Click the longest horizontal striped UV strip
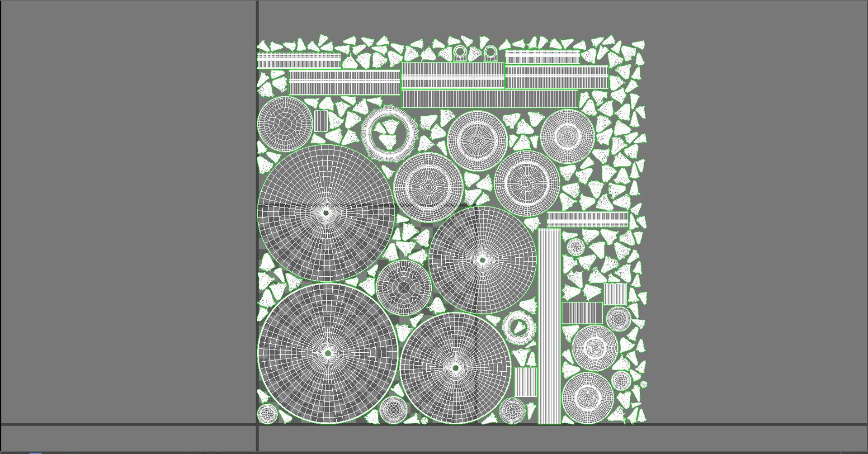This screenshot has height=454, width=868. (x=490, y=99)
